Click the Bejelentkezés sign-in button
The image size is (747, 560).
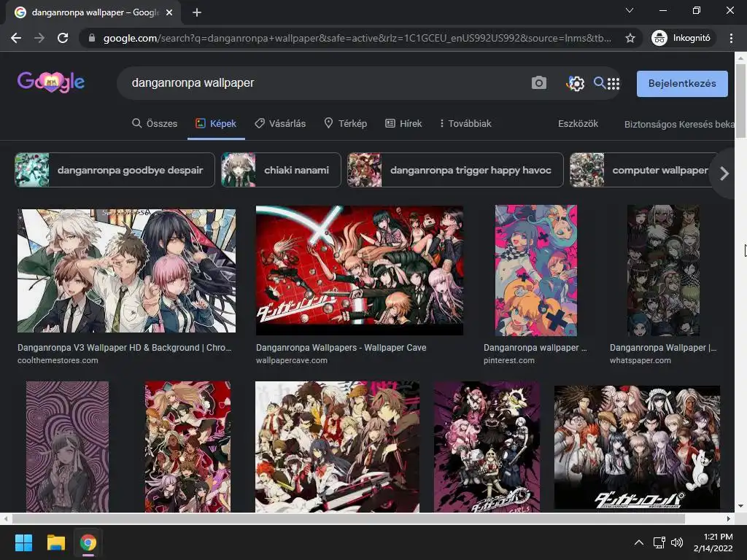tap(682, 83)
